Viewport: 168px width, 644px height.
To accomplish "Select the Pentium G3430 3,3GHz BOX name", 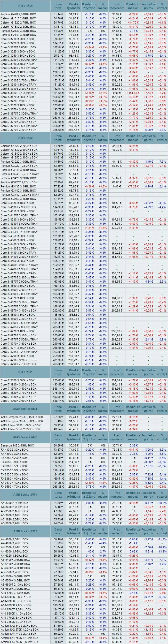I will pyautogui.click(x=18, y=186).
